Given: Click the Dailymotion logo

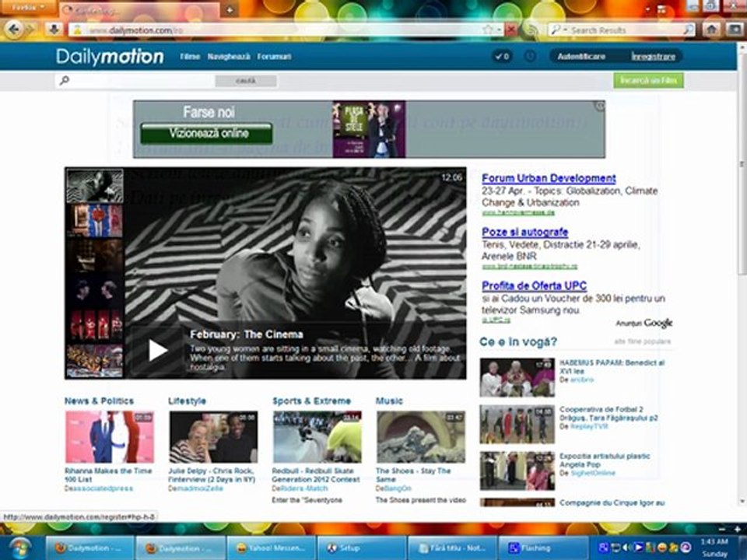Looking at the screenshot, I should [110, 57].
